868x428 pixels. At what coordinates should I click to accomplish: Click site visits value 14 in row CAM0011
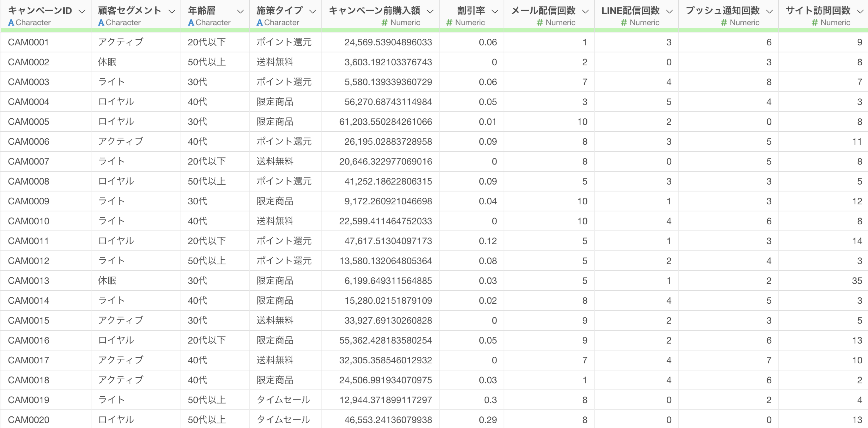coord(857,241)
